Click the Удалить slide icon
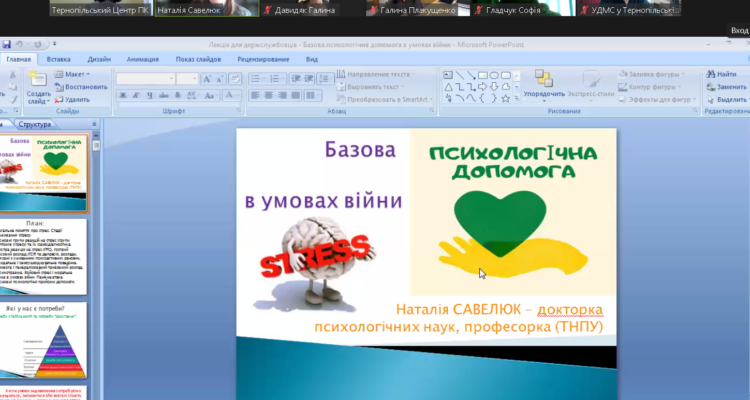Screen dimensions: 750x400 72,99
